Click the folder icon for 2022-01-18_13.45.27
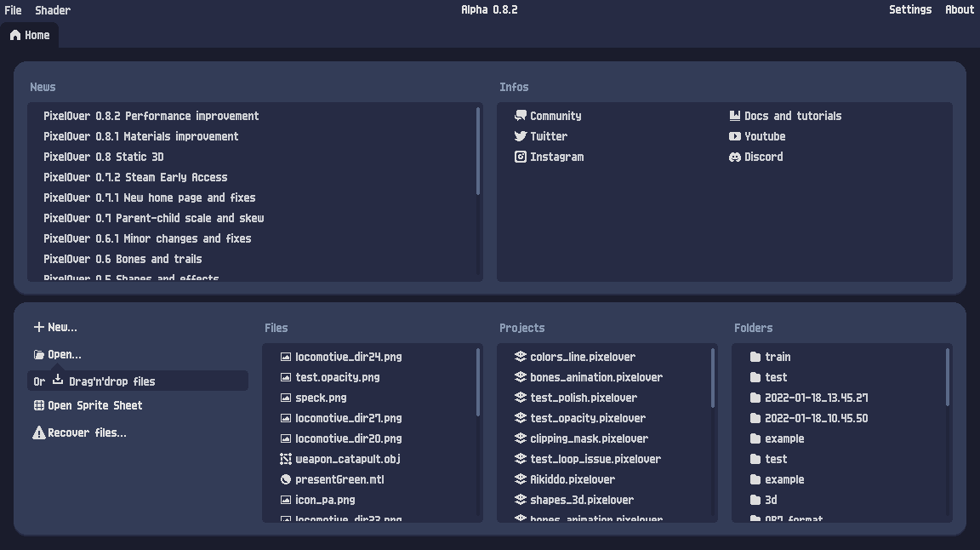980x550 pixels. point(755,398)
